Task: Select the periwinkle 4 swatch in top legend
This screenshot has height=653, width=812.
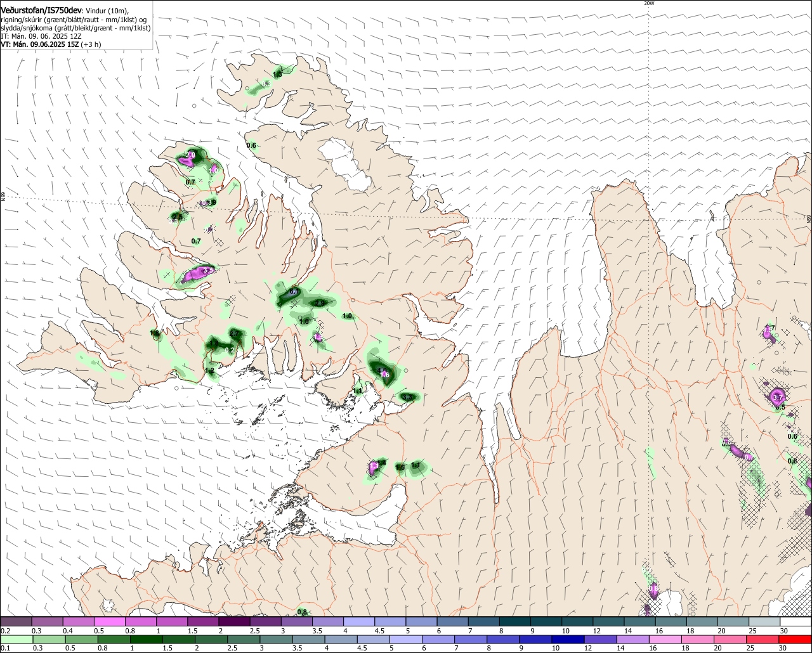Action: point(359,621)
